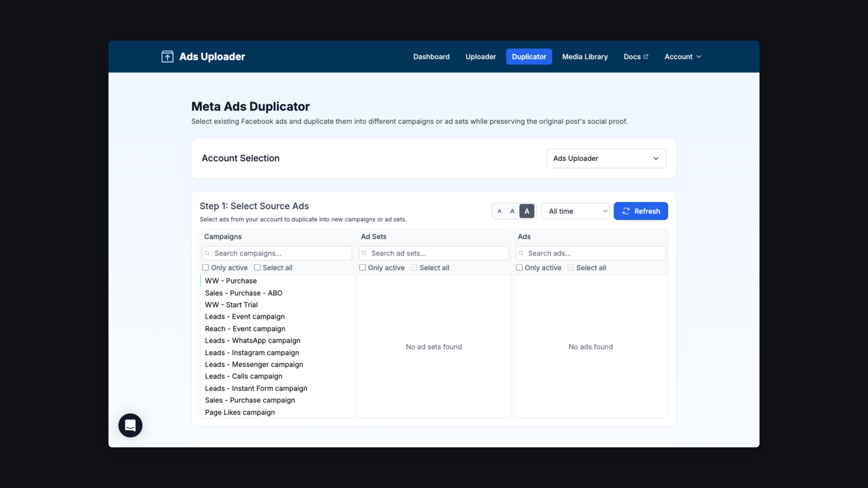Select Leads - WhatsApp campaign

(x=277, y=340)
